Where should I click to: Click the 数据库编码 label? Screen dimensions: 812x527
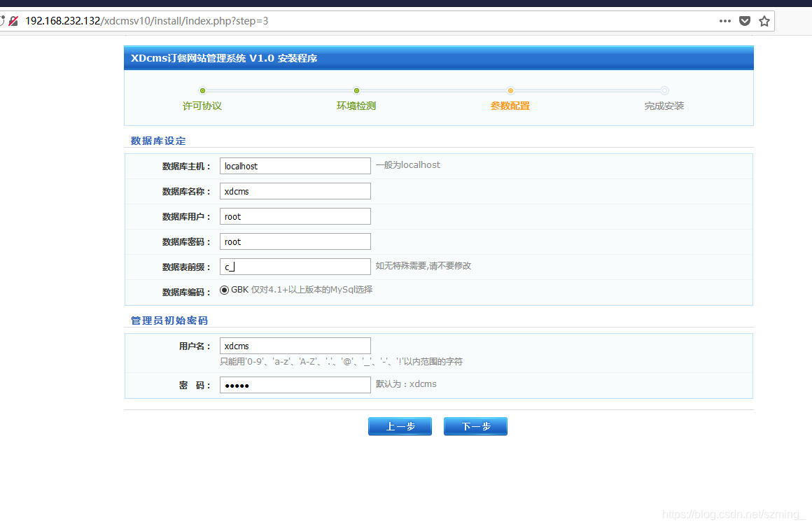186,293
